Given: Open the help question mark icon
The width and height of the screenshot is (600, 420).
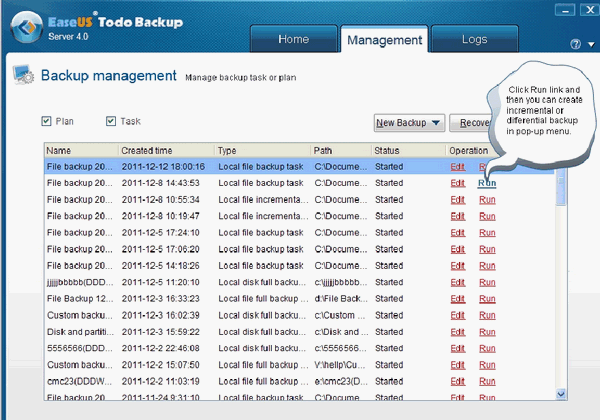Looking at the screenshot, I should tap(575, 44).
